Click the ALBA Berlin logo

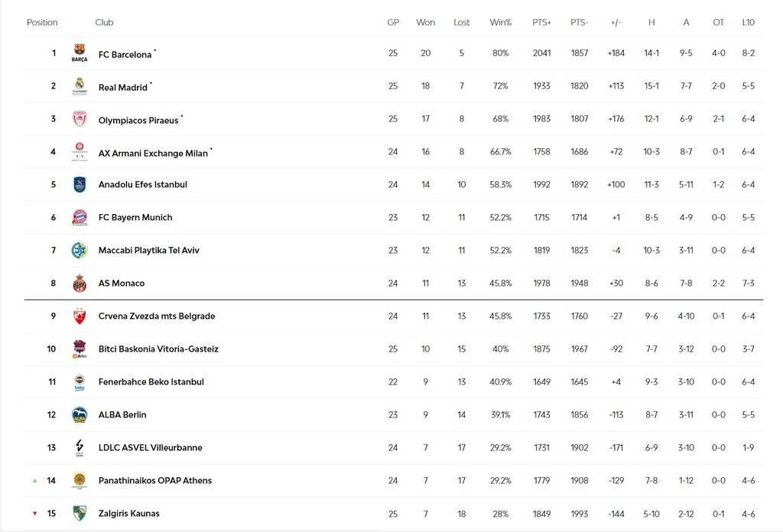(80, 414)
